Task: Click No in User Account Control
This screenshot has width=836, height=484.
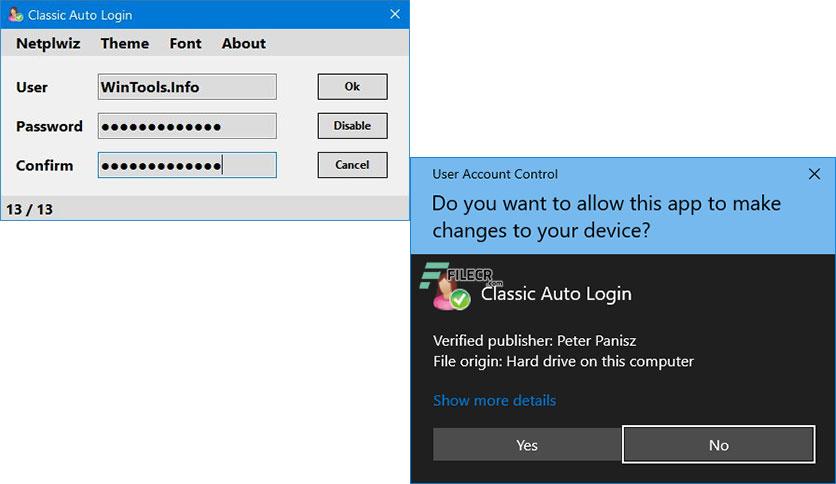Action: pyautogui.click(x=719, y=445)
